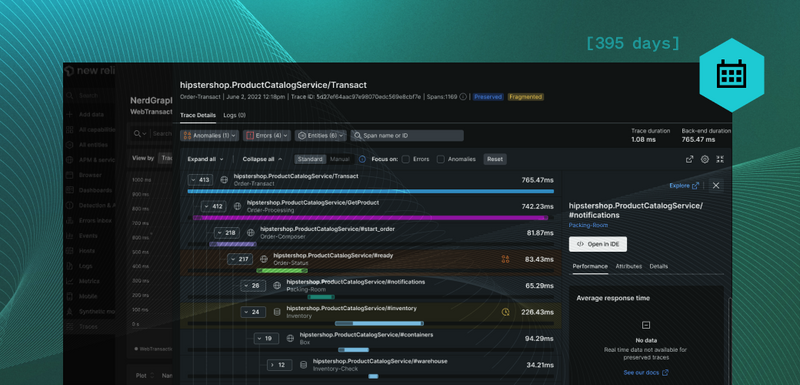Viewport: 800px width, 385px height.
Task: Switch to Manual view mode
Action: [340, 159]
